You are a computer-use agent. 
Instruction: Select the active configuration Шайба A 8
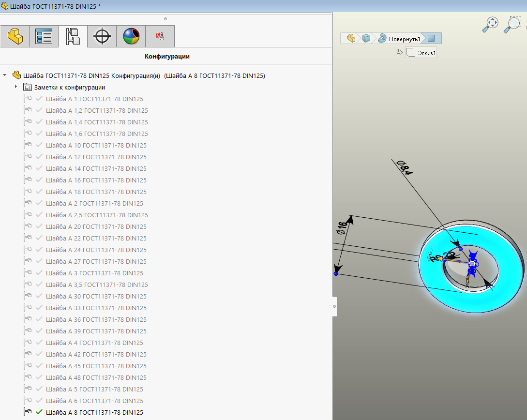click(x=94, y=412)
